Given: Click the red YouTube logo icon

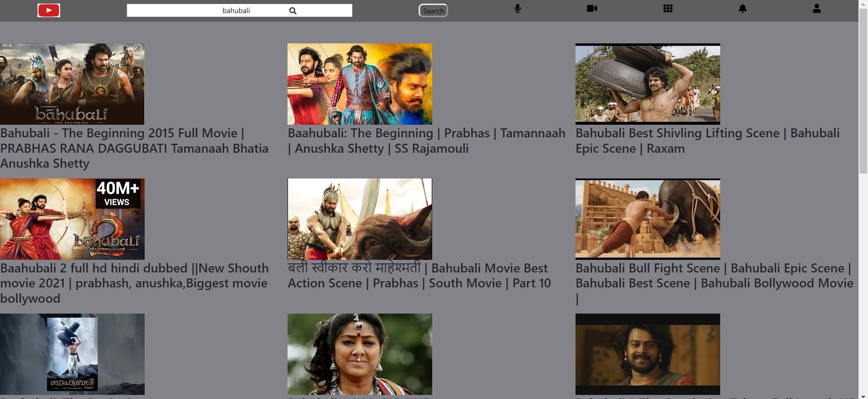Looking at the screenshot, I should pos(49,10).
